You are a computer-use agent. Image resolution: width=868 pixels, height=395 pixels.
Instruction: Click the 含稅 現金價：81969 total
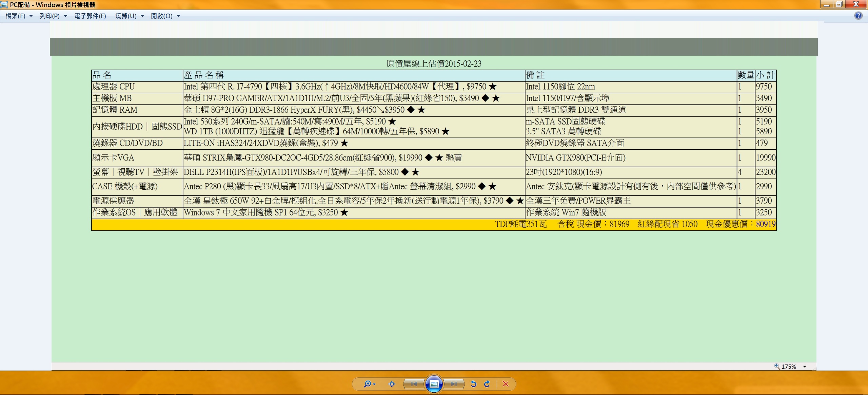(x=594, y=224)
